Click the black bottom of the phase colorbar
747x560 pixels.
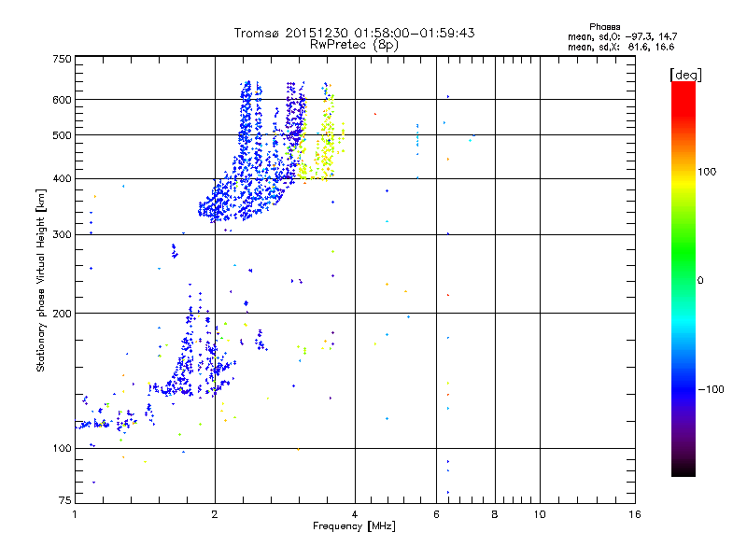click(x=684, y=469)
